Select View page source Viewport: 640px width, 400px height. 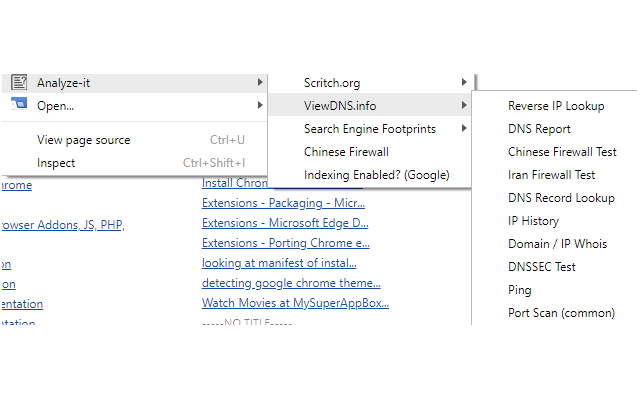pyautogui.click(x=135, y=140)
